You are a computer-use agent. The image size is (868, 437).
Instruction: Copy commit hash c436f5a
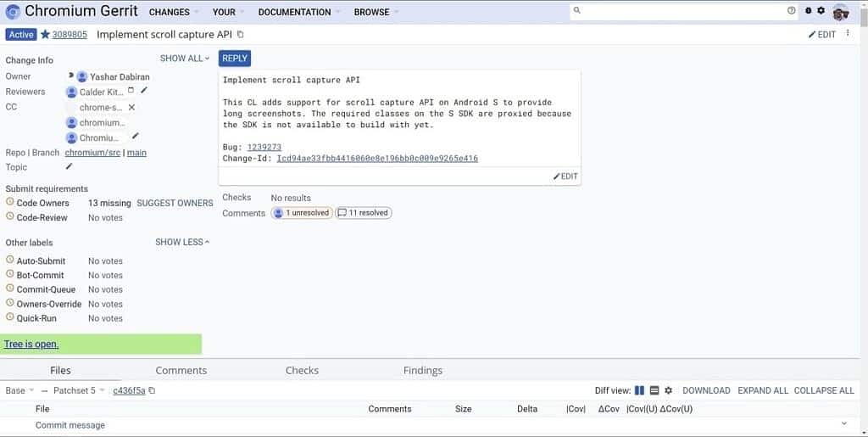coord(152,390)
